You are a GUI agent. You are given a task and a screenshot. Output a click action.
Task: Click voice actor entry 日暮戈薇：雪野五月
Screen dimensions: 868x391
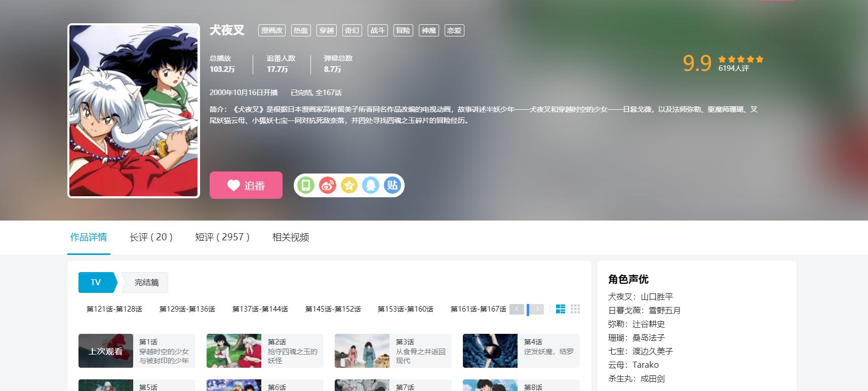pos(645,311)
